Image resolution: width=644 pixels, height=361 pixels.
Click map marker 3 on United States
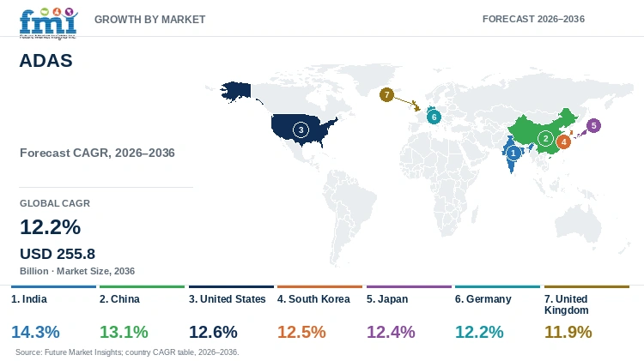pos(301,130)
